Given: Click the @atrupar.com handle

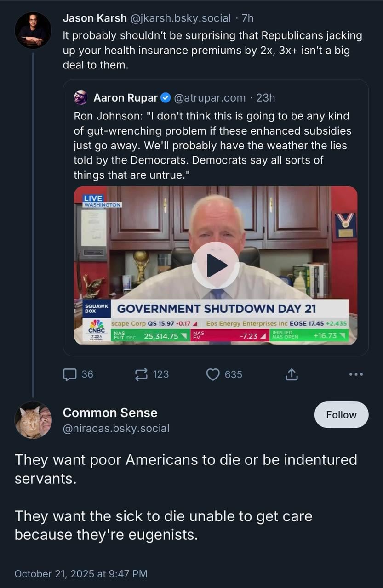Looking at the screenshot, I should tap(210, 97).
